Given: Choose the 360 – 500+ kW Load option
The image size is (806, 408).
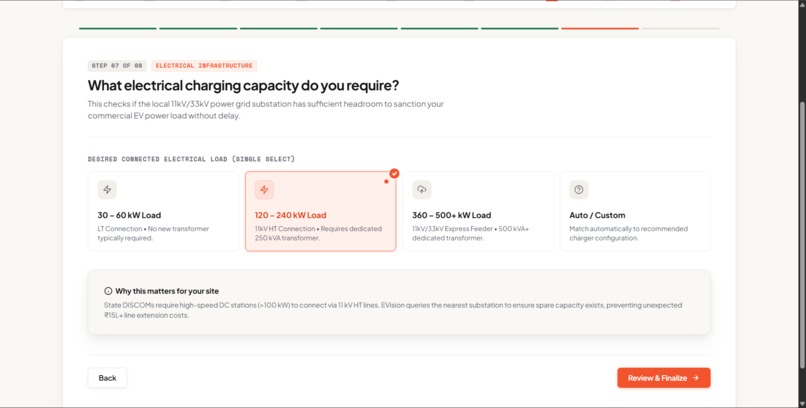Looking at the screenshot, I should (x=478, y=211).
